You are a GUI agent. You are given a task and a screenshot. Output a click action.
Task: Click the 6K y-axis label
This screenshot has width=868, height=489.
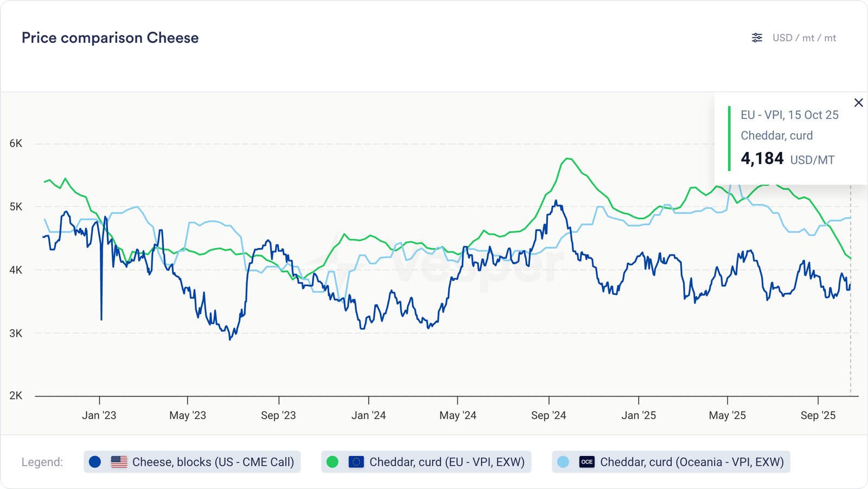click(x=16, y=143)
